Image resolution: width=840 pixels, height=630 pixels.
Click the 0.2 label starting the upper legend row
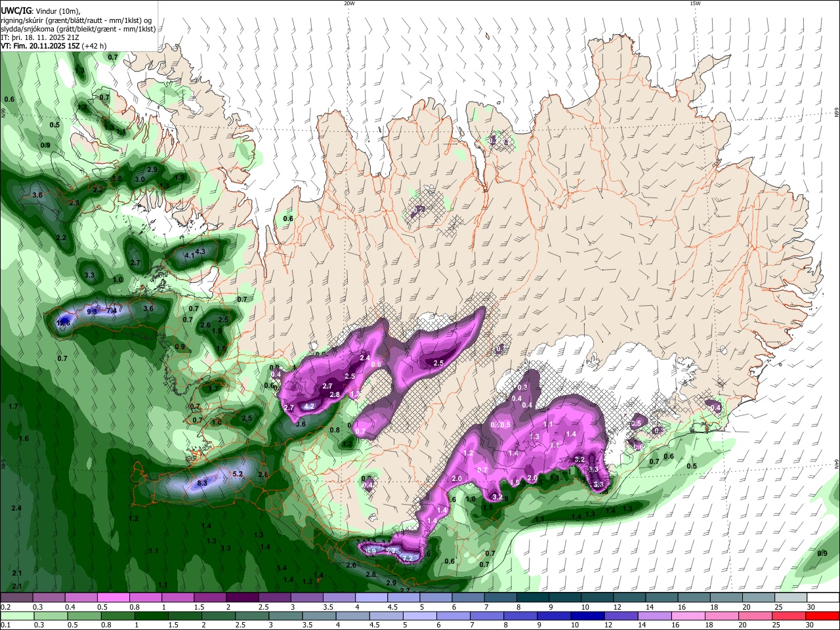pyautogui.click(x=6, y=608)
